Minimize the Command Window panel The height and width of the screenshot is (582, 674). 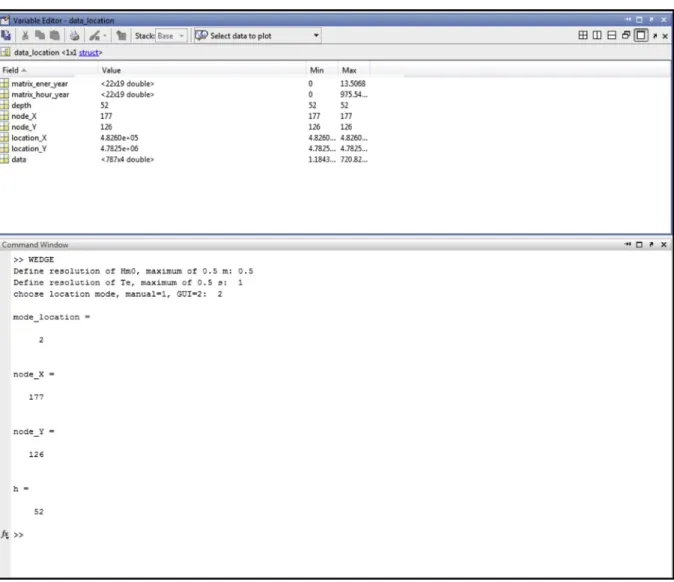(628, 244)
